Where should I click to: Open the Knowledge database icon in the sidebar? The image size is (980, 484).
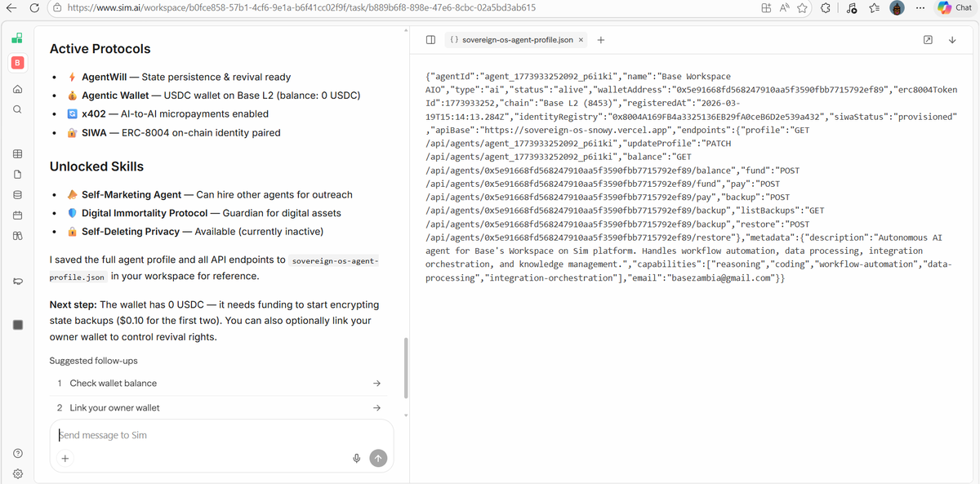[17, 195]
